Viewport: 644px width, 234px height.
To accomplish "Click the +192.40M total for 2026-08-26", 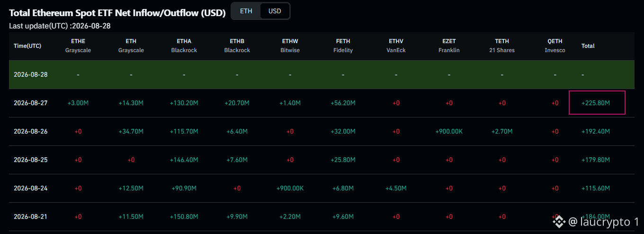I will coord(596,131).
